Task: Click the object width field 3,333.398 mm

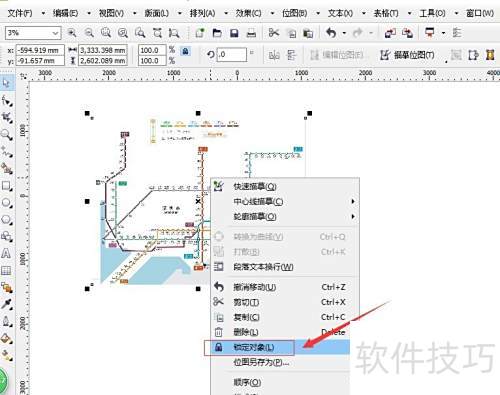Action: (103, 50)
